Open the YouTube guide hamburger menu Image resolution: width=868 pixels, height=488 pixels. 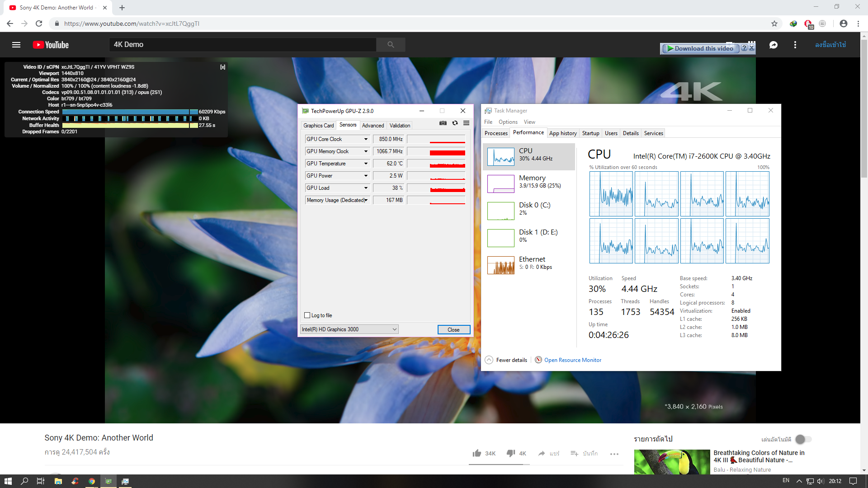(x=16, y=45)
